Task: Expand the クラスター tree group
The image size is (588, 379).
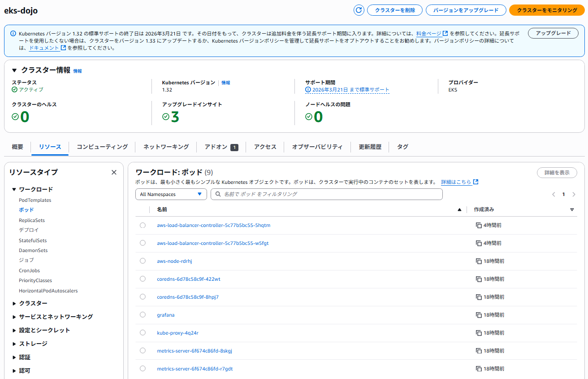Action: 14,304
